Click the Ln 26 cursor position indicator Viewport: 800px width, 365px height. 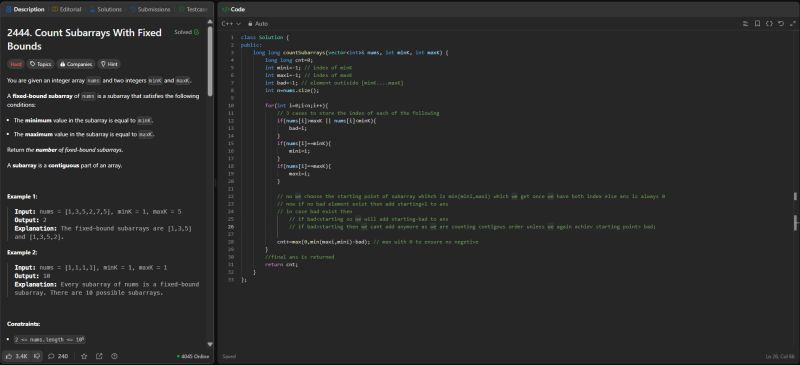click(780, 356)
